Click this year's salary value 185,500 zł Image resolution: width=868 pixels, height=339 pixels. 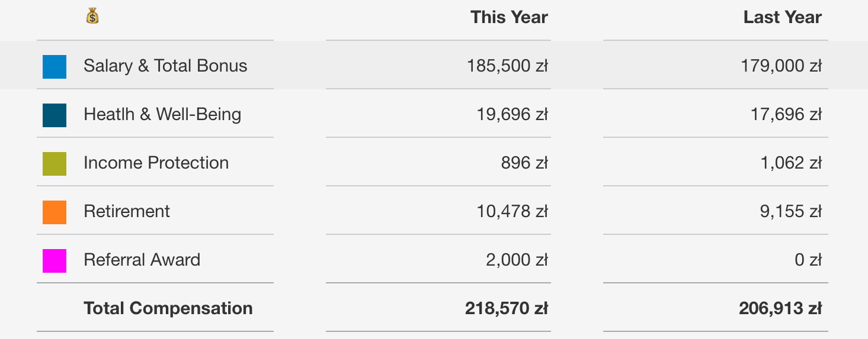pos(507,66)
